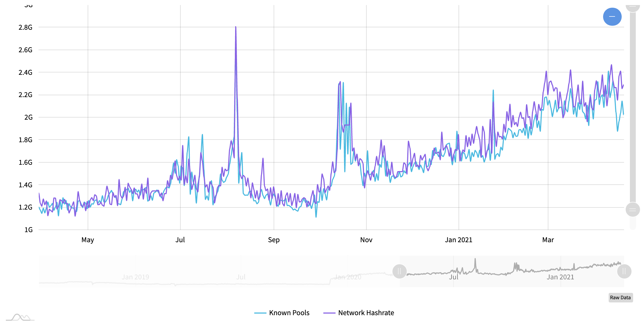This screenshot has height=321, width=644.
Task: Click the purple line marker beside Network Hashrate
Action: [330, 313]
